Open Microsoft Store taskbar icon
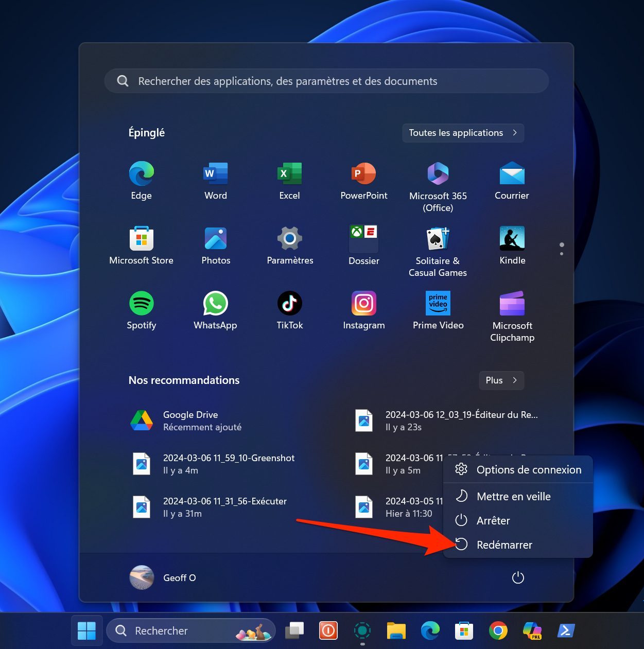Screen dimensions: 644x649 [x=464, y=630]
